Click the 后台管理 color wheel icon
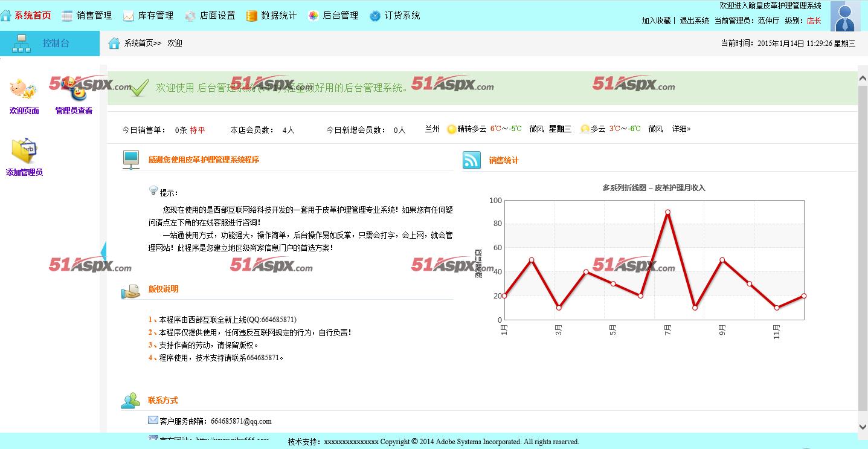The image size is (868, 449). [313, 16]
